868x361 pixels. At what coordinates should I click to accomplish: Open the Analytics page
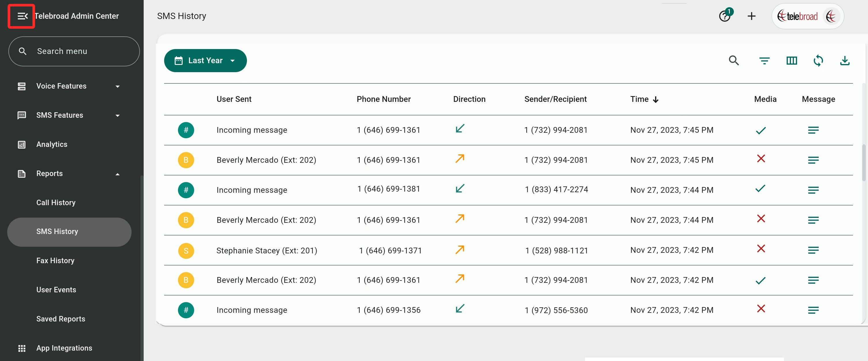pyautogui.click(x=52, y=144)
